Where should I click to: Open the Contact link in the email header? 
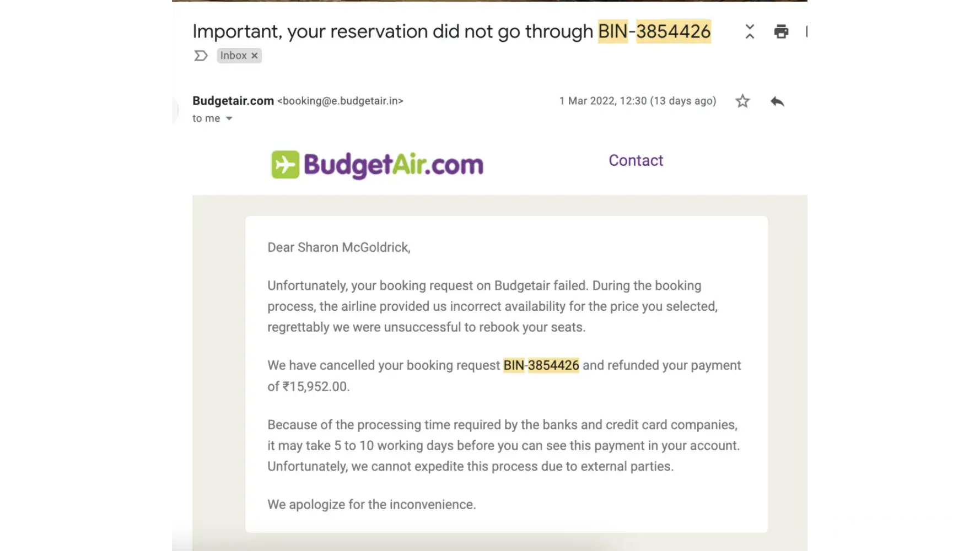[636, 160]
